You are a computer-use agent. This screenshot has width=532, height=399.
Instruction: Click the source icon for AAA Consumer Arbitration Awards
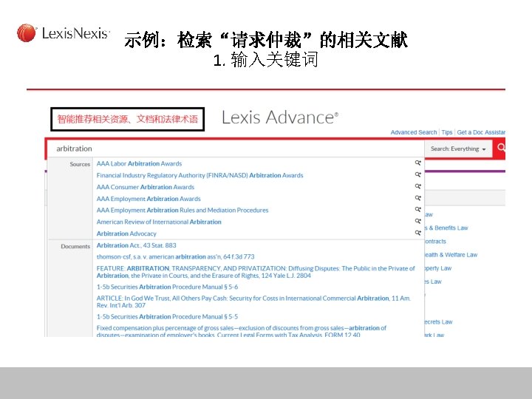[418, 186]
